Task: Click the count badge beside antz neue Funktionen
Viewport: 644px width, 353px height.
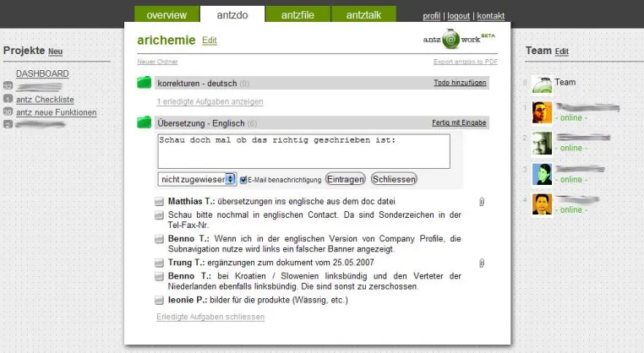Action: coord(8,111)
